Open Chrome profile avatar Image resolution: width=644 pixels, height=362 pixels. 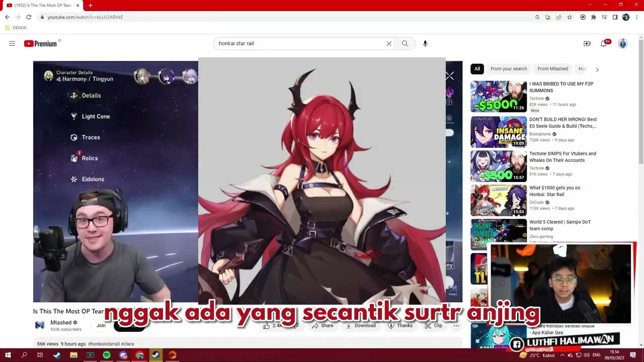[626, 17]
